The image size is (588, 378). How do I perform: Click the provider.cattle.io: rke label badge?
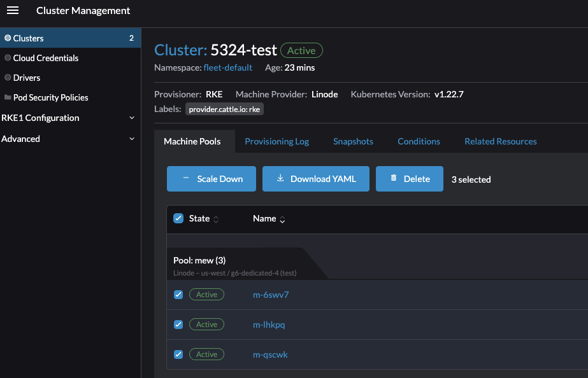224,108
